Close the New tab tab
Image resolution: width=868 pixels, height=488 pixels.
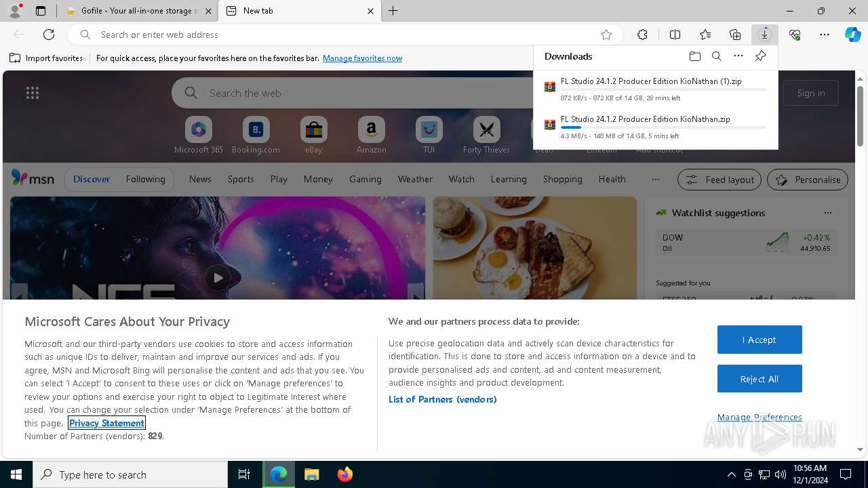pyautogui.click(x=370, y=11)
